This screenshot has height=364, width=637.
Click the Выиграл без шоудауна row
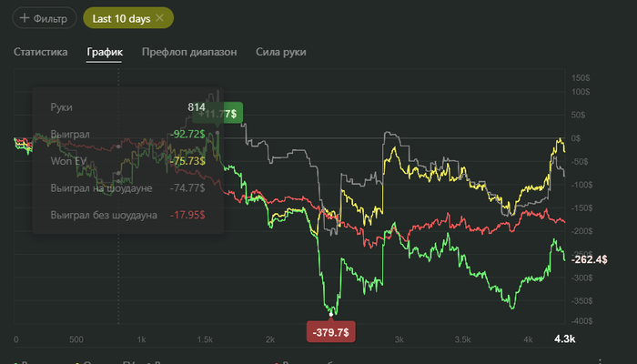tap(127, 216)
